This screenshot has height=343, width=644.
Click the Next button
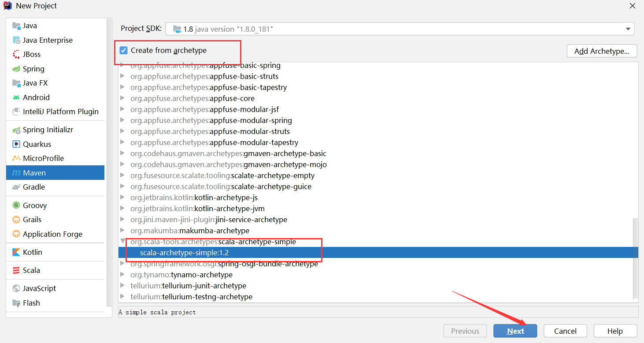[x=515, y=331]
